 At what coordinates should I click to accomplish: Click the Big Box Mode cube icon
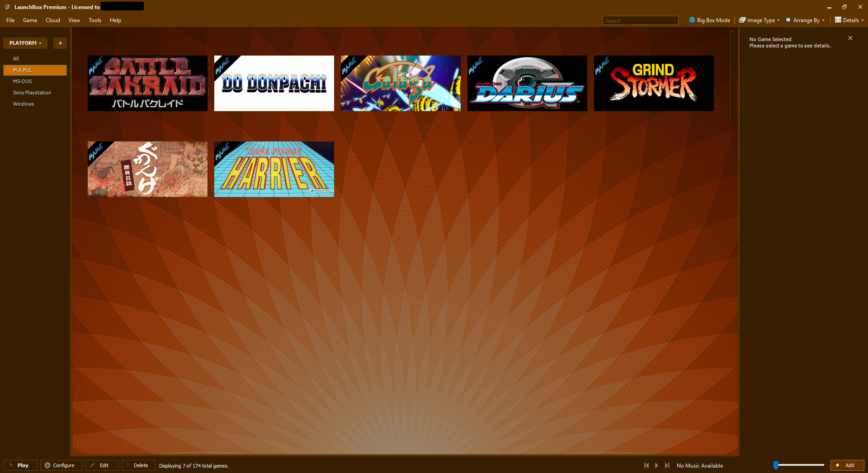tap(692, 20)
